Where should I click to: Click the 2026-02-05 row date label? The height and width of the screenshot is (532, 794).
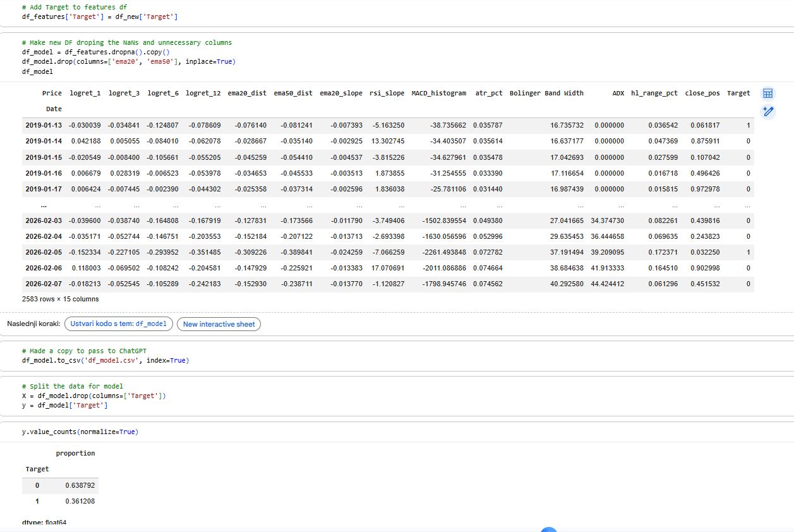tap(44, 252)
